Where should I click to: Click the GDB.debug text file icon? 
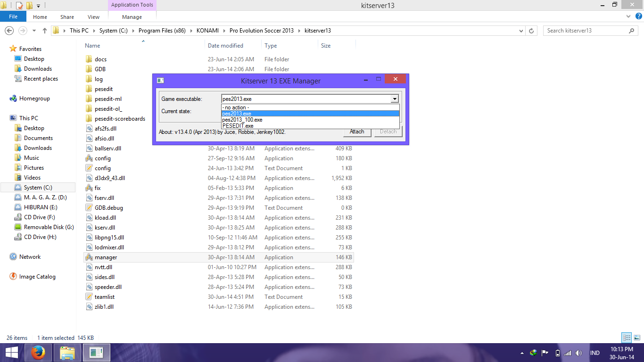coord(89,208)
